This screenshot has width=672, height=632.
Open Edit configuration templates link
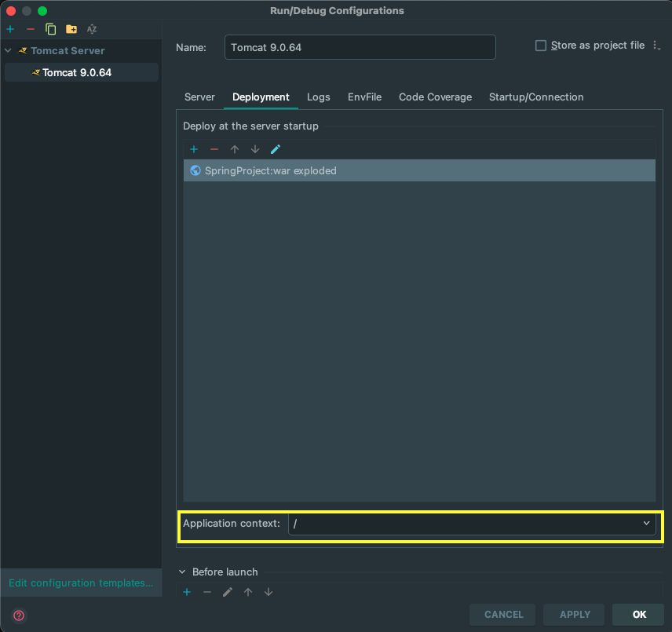(81, 583)
